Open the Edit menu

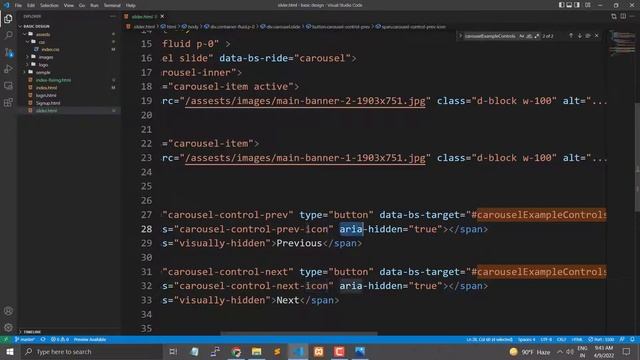31,5
